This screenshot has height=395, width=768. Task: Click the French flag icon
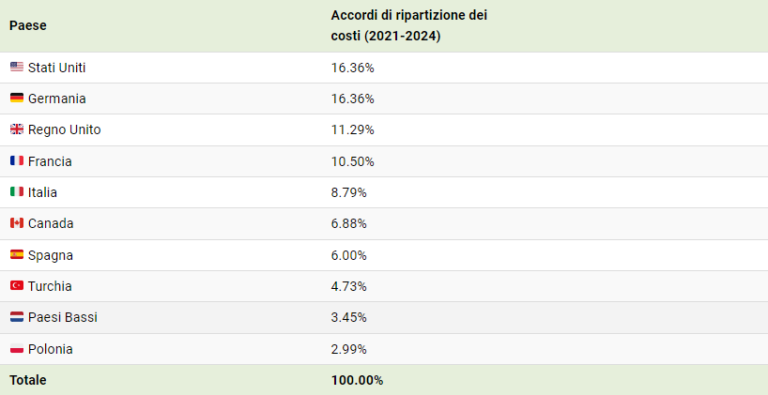[x=17, y=161]
